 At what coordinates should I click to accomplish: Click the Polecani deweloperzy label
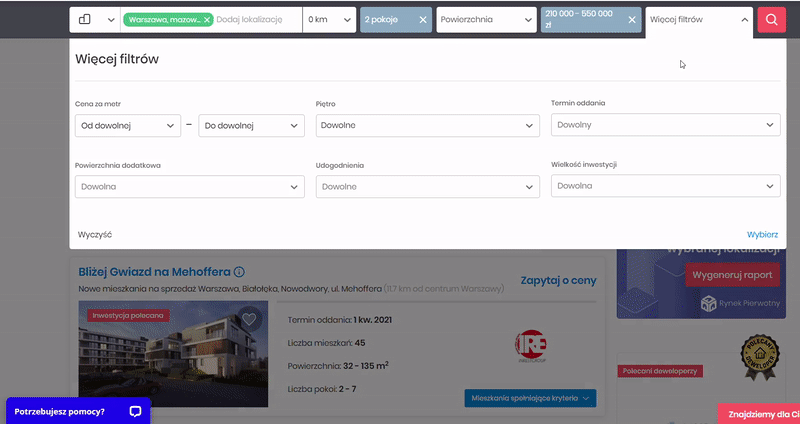point(660,371)
